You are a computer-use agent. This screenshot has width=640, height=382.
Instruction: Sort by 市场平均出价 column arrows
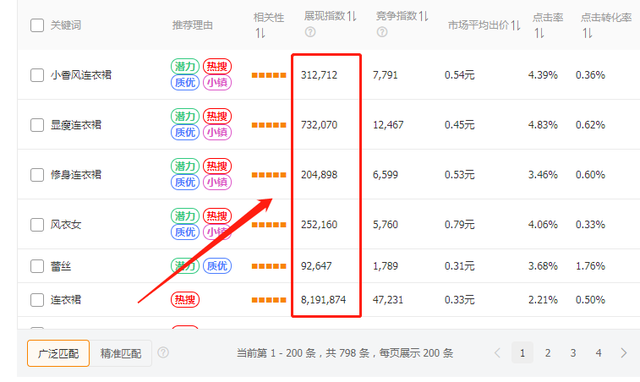pos(516,25)
